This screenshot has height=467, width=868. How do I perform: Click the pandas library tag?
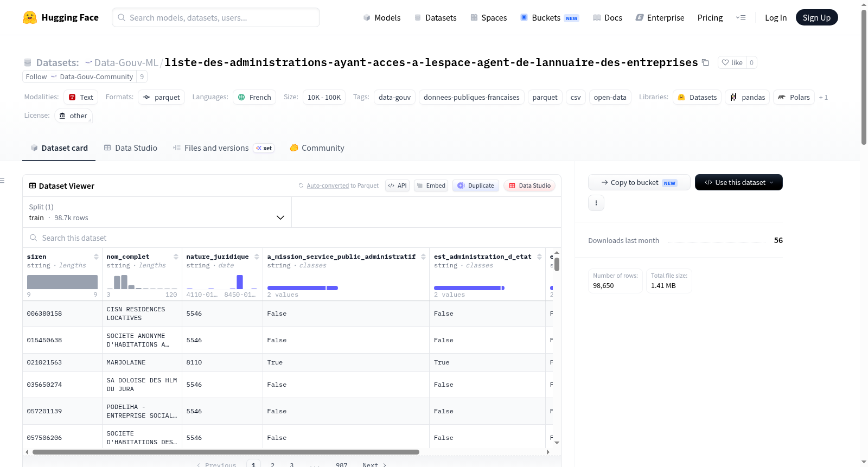pyautogui.click(x=747, y=97)
